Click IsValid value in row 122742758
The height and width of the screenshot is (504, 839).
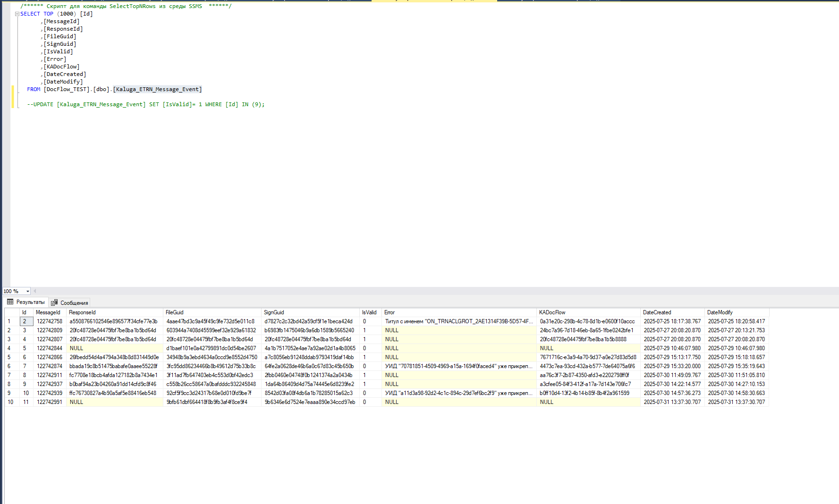pyautogui.click(x=371, y=321)
